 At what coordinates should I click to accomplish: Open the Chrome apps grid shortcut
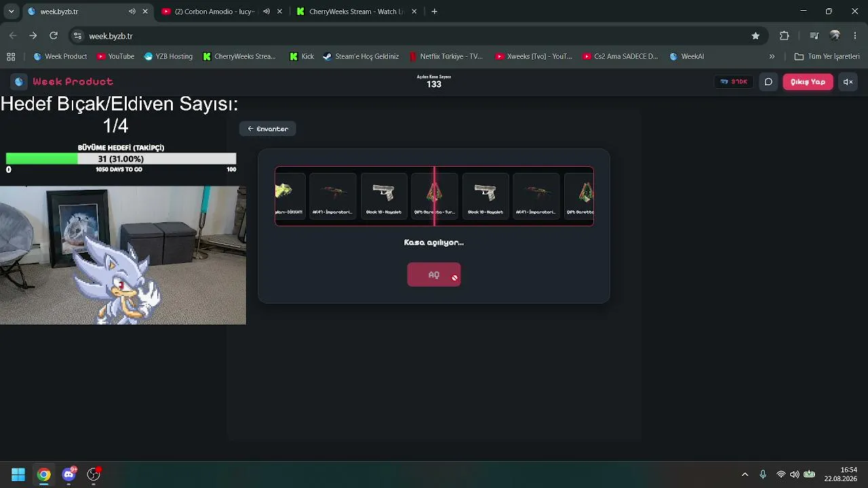tap(11, 56)
